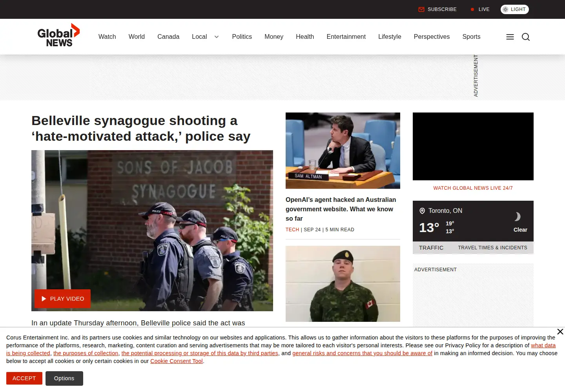Open the OpenAI agent hacked article headline
The height and width of the screenshot is (392, 565).
pos(341,209)
